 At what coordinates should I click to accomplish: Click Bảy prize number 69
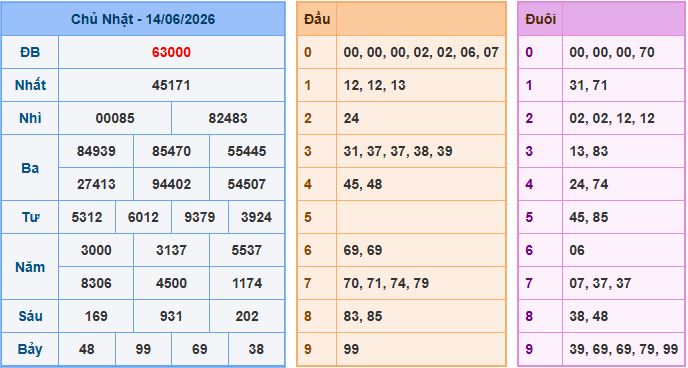click(x=200, y=349)
